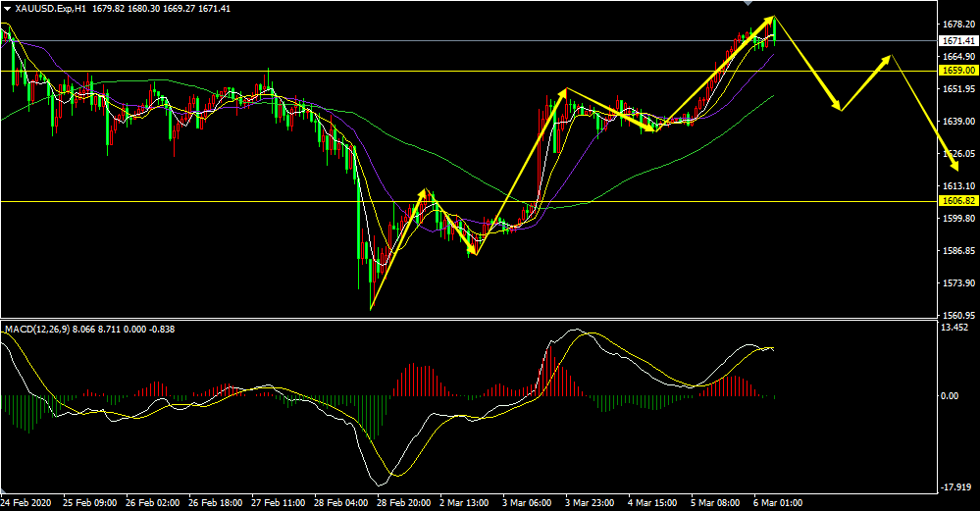Screen dimensions: 980x511
Task: Click the current price label 1671.41
Action: coord(957,41)
